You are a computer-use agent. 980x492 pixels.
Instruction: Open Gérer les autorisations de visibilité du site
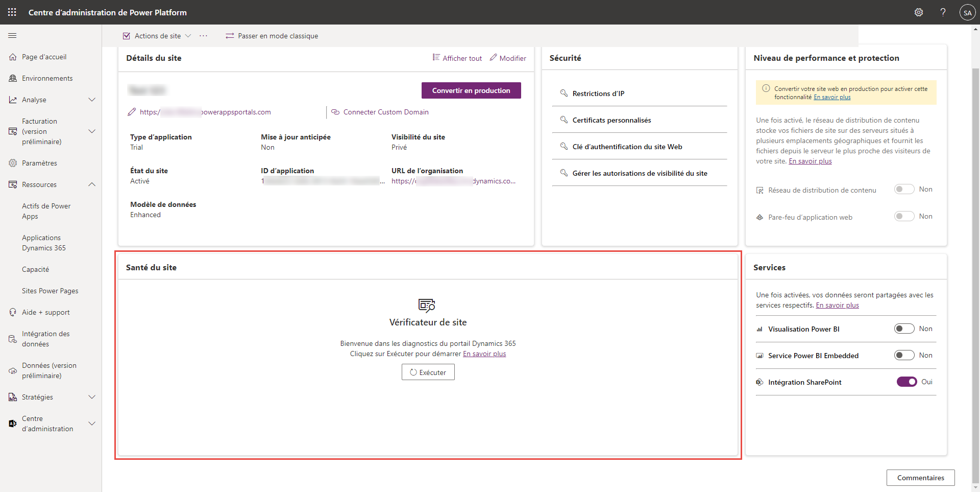(640, 173)
